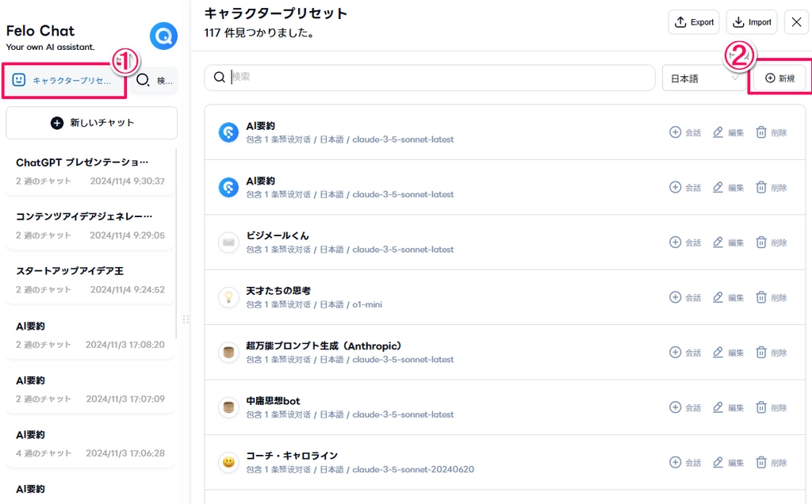This screenshot has width=812, height=504.
Task: Edit the 天才たちの思考 preset
Action: coord(728,297)
